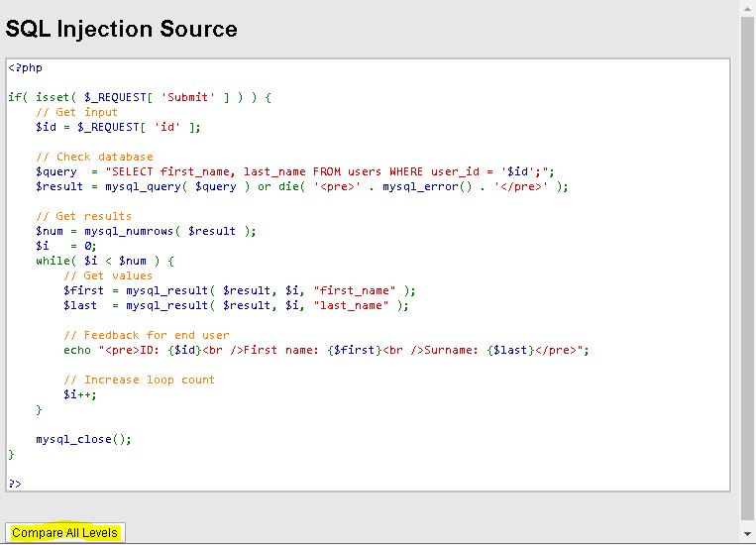Viewport: 756px width, 545px height.
Task: Click the opening <?php tag
Action: pyautogui.click(x=26, y=67)
